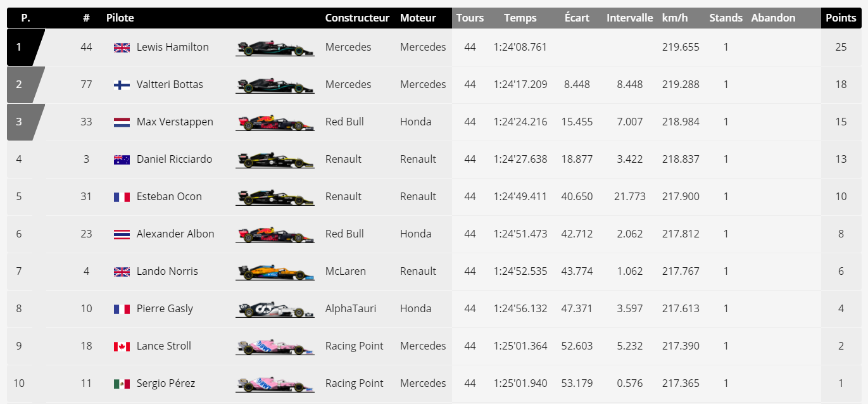Click the Finnish flag beside Valtteri Bottas
Viewport: 868px width, 404px height.
[122, 85]
